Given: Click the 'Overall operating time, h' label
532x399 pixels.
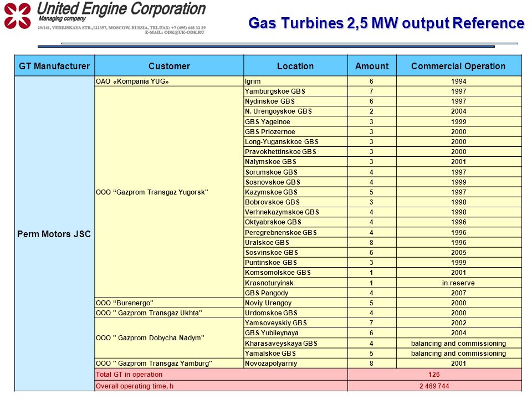Looking at the screenshot, I should [135, 386].
